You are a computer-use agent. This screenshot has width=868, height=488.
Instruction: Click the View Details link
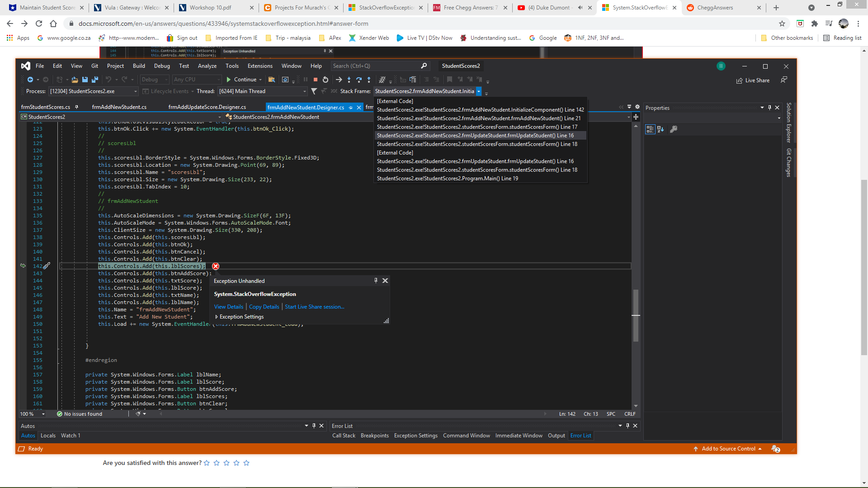click(228, 307)
